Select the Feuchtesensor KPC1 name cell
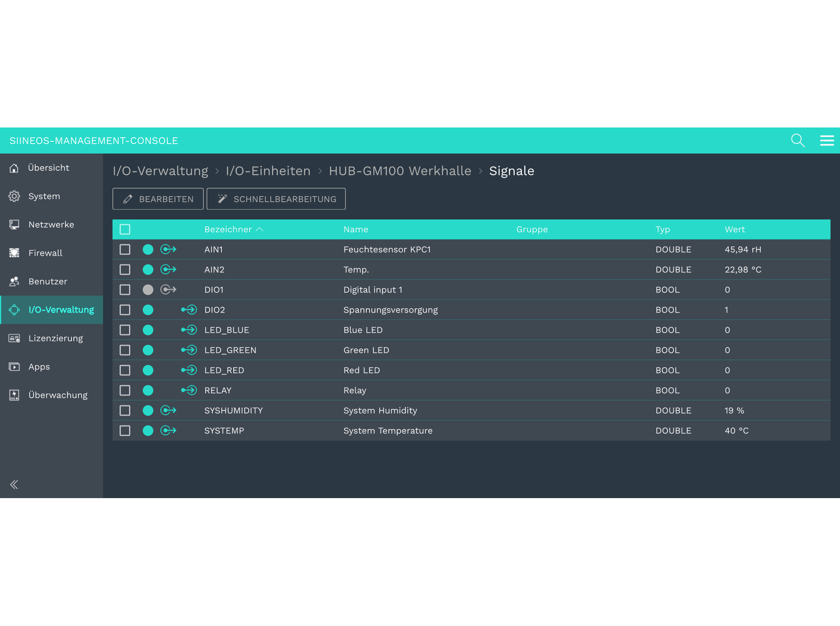Viewport: 840px width, 626px height. click(x=387, y=249)
